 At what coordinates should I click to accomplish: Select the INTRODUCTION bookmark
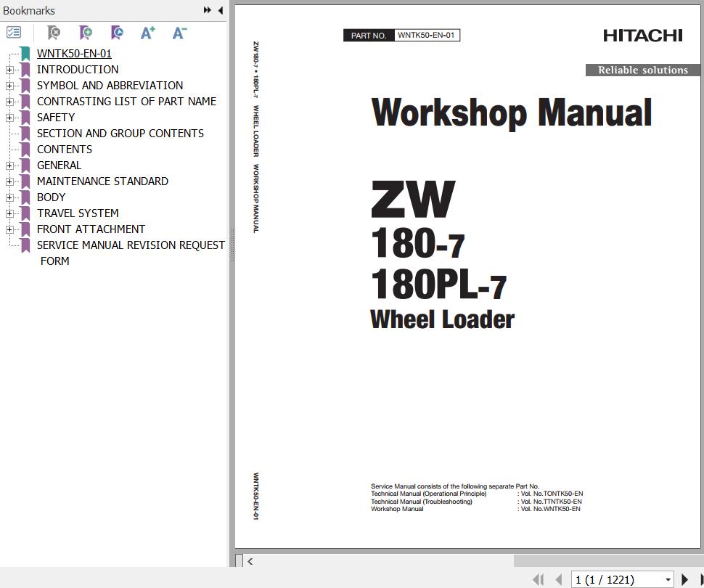pos(78,69)
